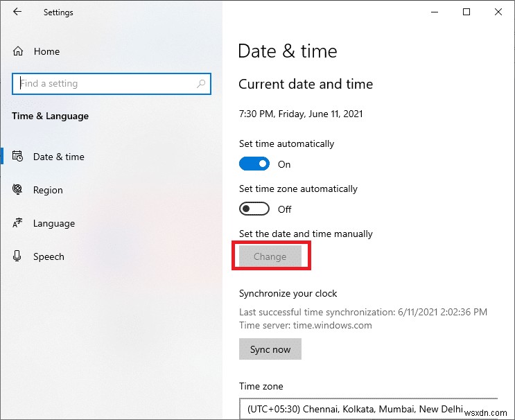Focus the Find a setting box
The height and width of the screenshot is (420, 515).
(112, 84)
